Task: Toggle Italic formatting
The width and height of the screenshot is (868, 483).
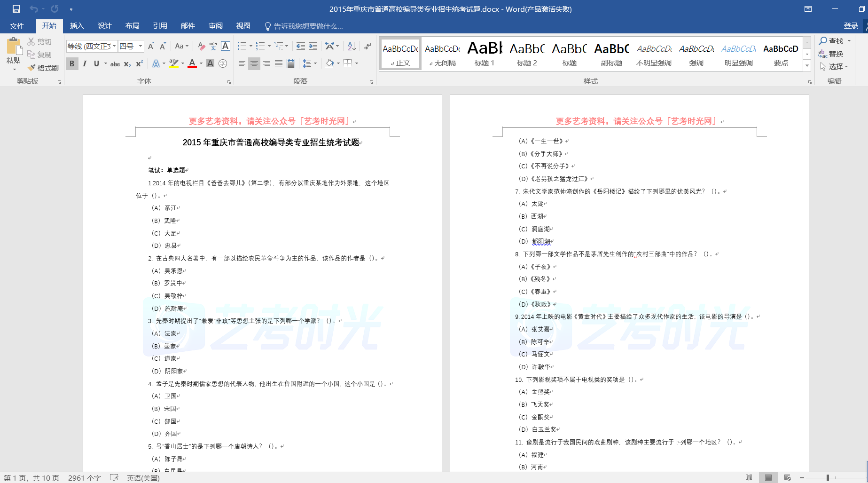Action: coord(85,63)
